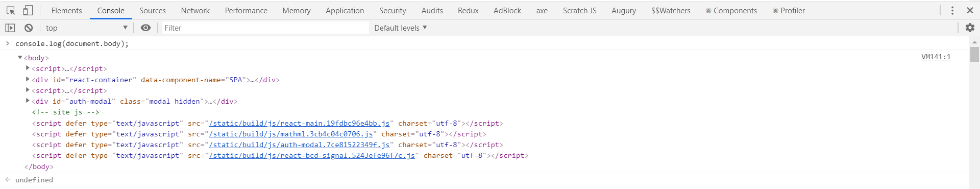This screenshot has width=980, height=189.
Task: Switch to the Network tab
Action: pyautogui.click(x=195, y=10)
